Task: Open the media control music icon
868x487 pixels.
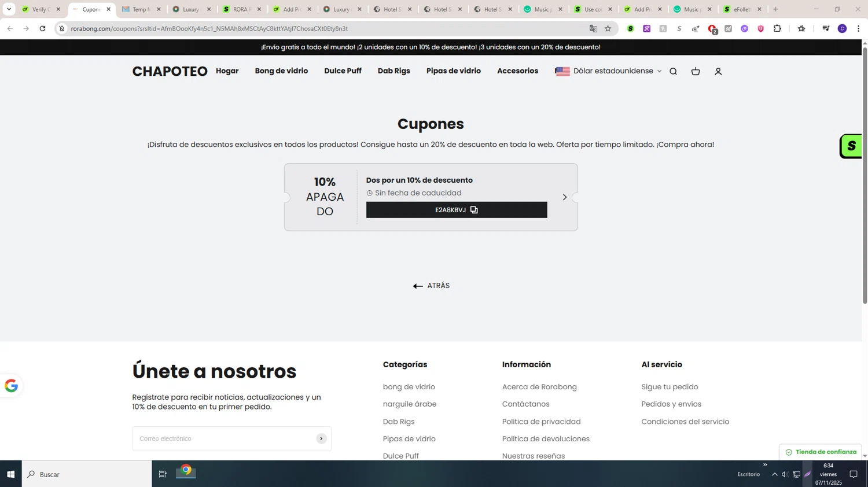Action: pyautogui.click(x=826, y=28)
